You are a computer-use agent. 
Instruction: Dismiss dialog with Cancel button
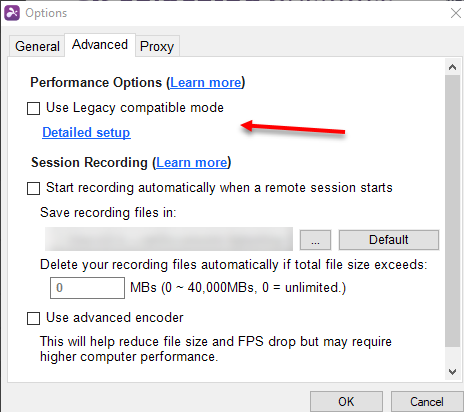pos(427,402)
